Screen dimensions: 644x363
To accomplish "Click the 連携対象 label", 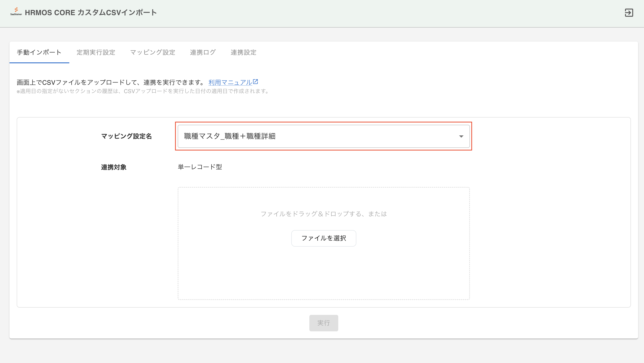I will click(114, 167).
